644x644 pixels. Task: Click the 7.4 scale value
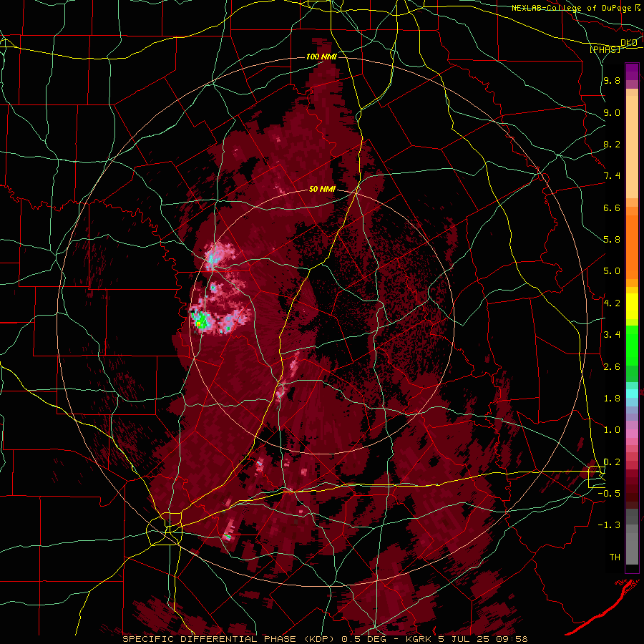tap(612, 176)
